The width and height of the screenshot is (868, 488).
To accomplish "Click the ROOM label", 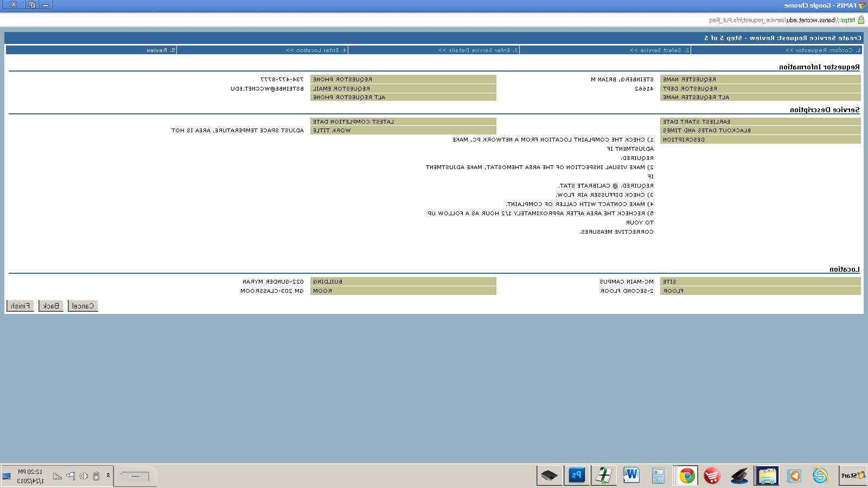I will (x=322, y=291).
